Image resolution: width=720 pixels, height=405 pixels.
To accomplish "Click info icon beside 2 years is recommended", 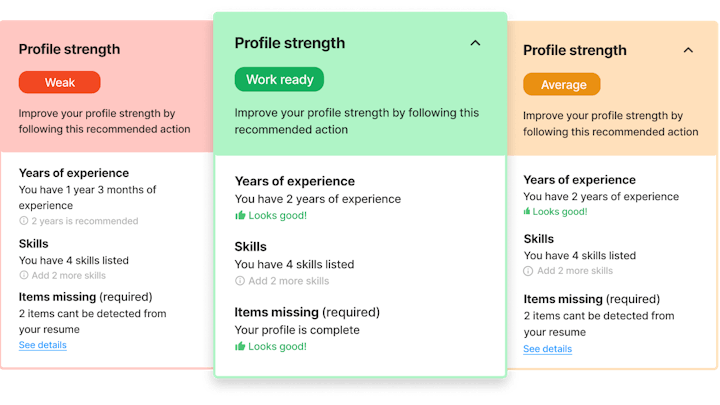I will pyautogui.click(x=23, y=221).
